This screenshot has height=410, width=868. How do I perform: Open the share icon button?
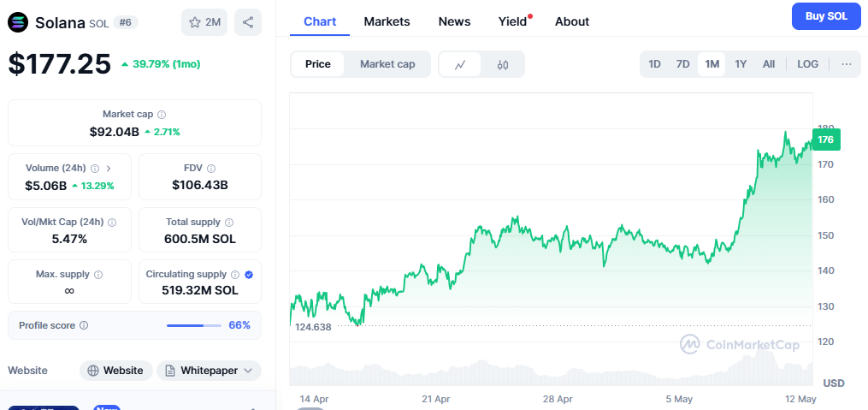pyautogui.click(x=248, y=23)
